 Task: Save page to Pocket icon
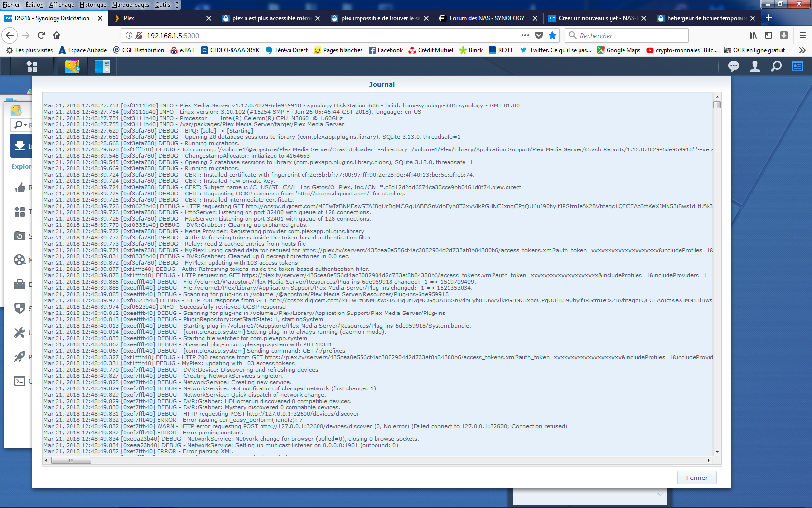[539, 35]
